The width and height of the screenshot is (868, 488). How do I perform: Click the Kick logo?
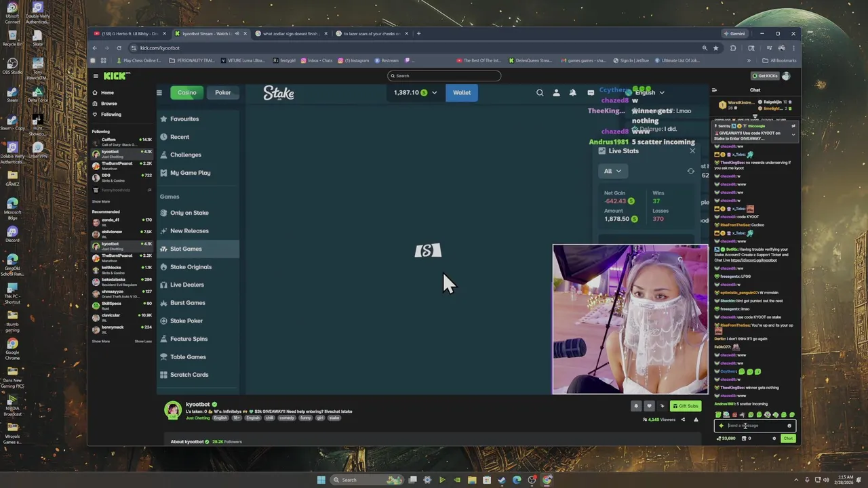click(x=116, y=76)
